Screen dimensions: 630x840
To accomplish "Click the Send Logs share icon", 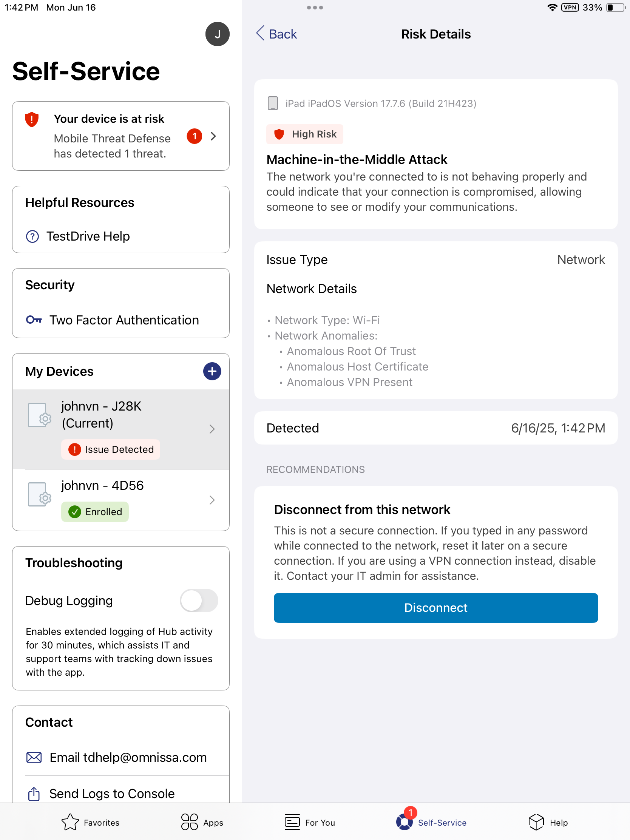I will pyautogui.click(x=34, y=794).
